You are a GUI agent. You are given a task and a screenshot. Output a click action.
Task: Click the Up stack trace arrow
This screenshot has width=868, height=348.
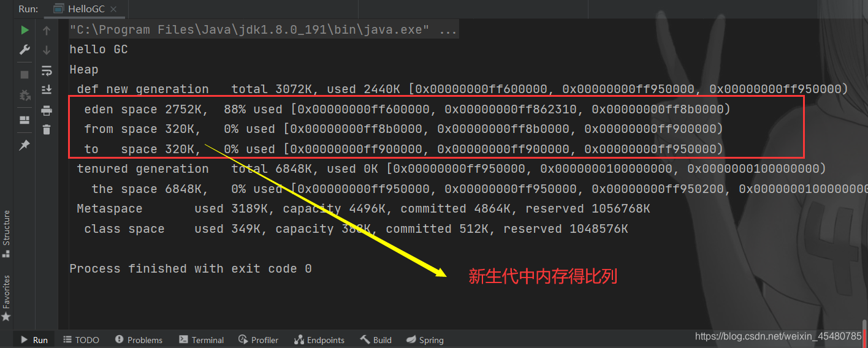pyautogui.click(x=47, y=29)
